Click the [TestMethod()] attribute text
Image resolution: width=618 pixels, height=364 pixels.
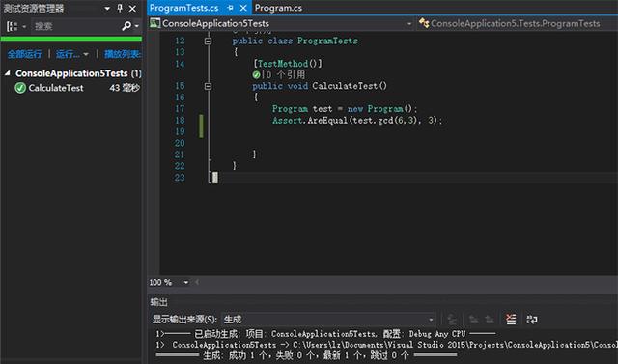coord(288,64)
